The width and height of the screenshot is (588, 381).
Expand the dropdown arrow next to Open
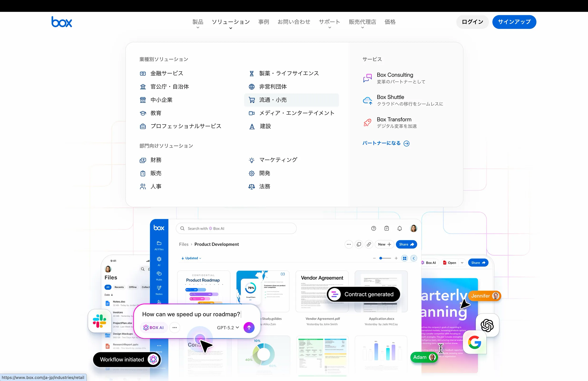[x=462, y=263]
